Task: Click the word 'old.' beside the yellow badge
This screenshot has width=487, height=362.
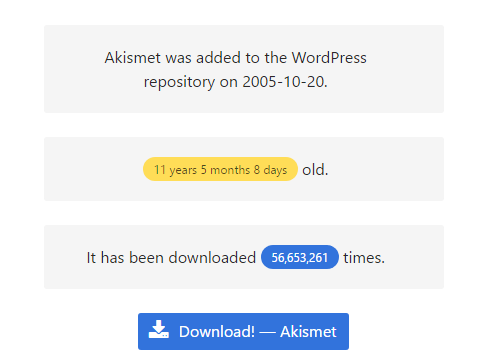Action: click(315, 170)
